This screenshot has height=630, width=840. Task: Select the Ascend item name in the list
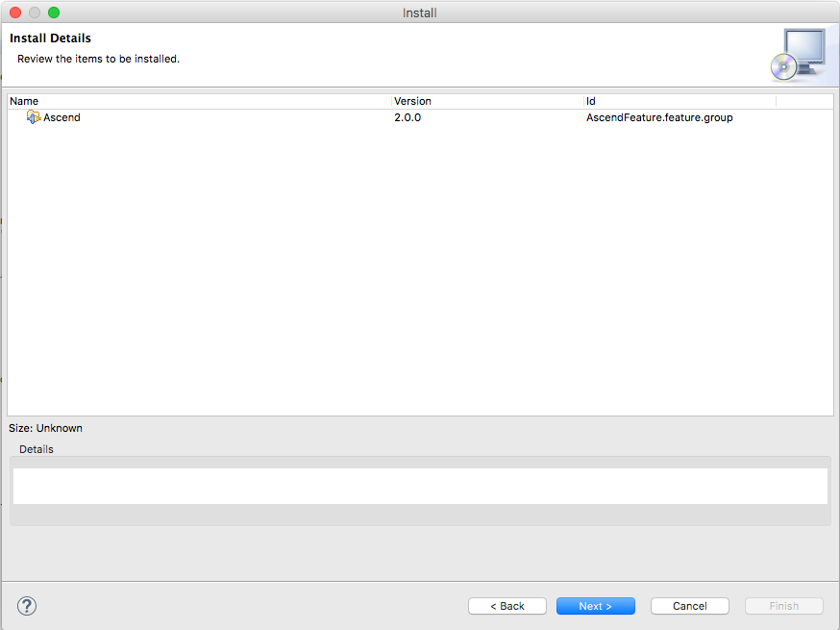click(x=62, y=117)
